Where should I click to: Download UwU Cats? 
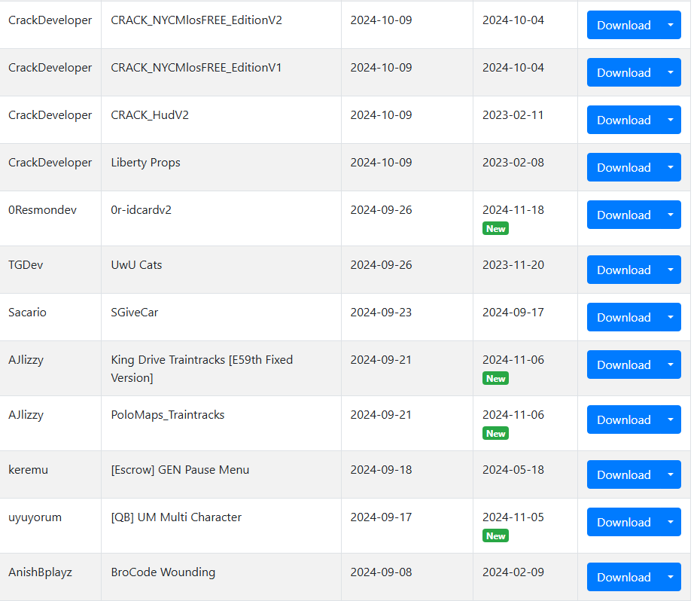624,270
